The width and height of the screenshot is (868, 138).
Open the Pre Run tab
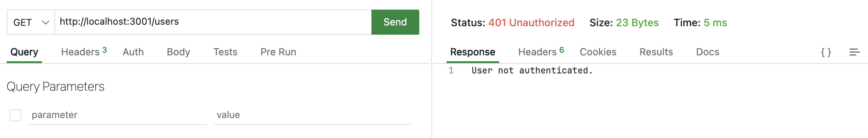[278, 52]
